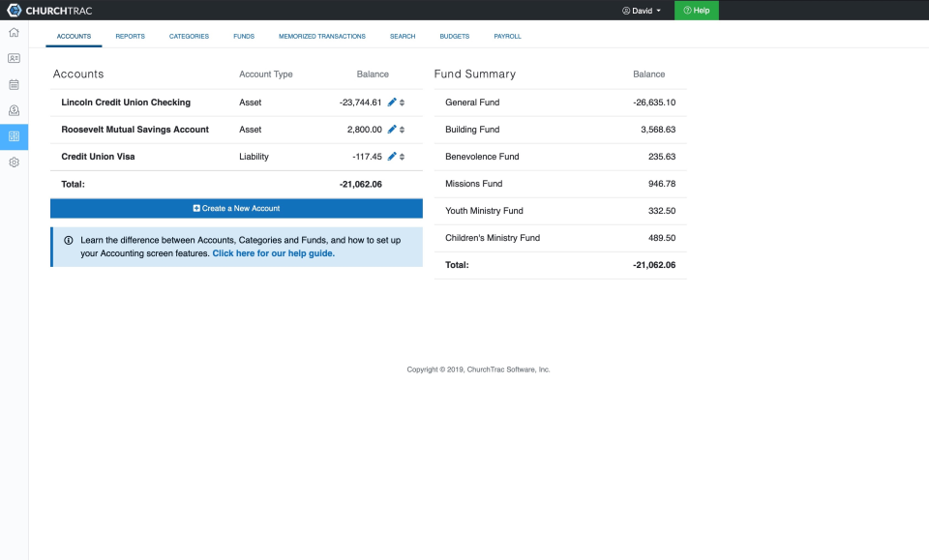Edit Credit Union Visa with pencil icon
The image size is (929, 560).
tap(392, 157)
